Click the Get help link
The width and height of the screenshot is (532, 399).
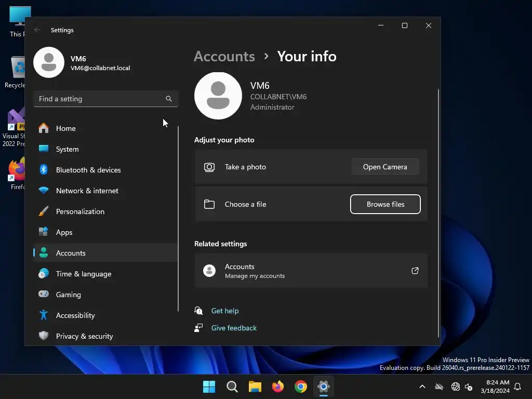[224, 311]
